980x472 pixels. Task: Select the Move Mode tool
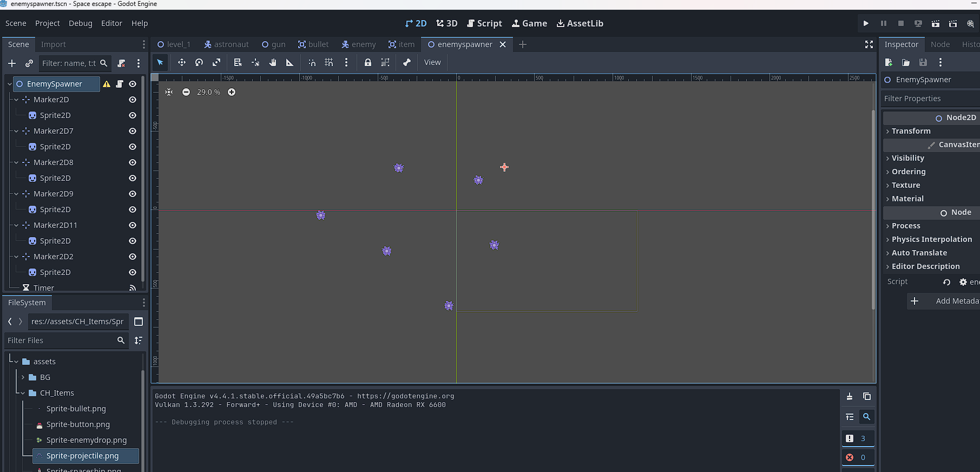182,63
